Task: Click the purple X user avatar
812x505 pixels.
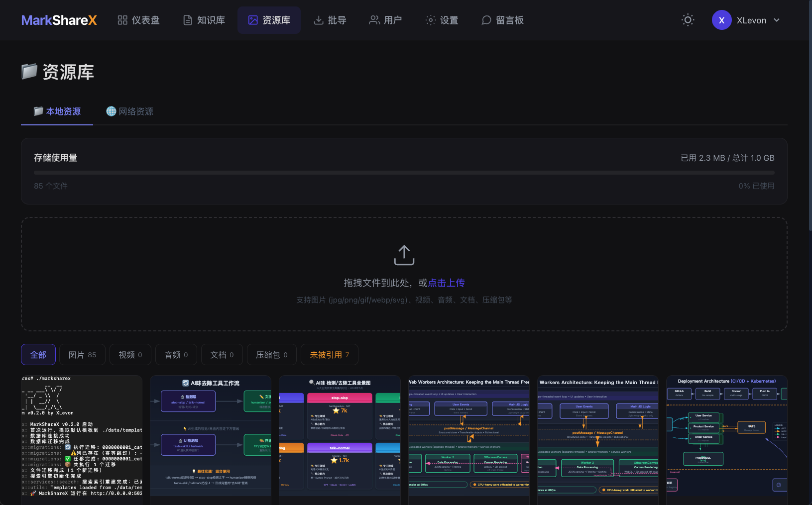Action: coord(721,20)
